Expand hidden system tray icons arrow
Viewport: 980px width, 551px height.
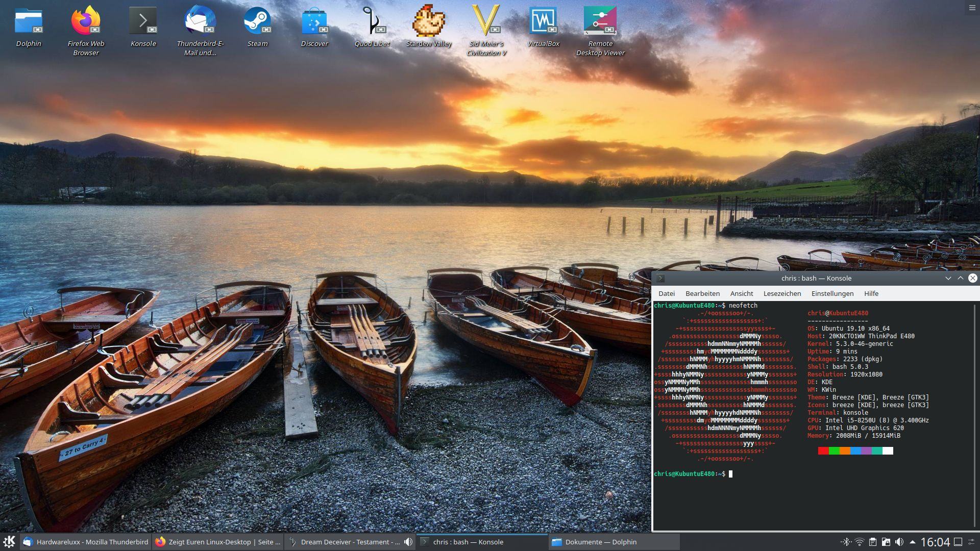913,542
